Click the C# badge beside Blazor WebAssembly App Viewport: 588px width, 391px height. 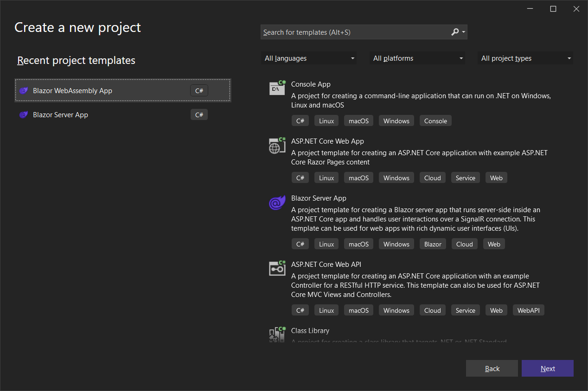point(199,91)
